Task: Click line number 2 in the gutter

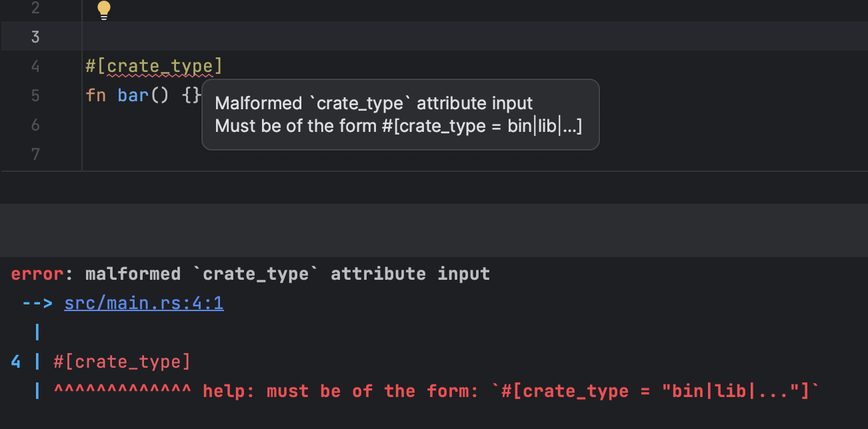Action: pos(35,9)
